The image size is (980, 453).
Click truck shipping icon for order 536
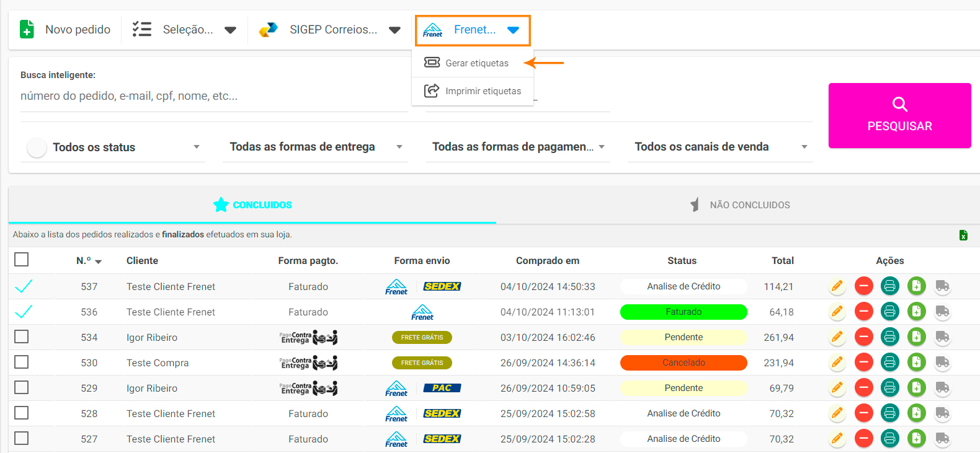point(943,311)
